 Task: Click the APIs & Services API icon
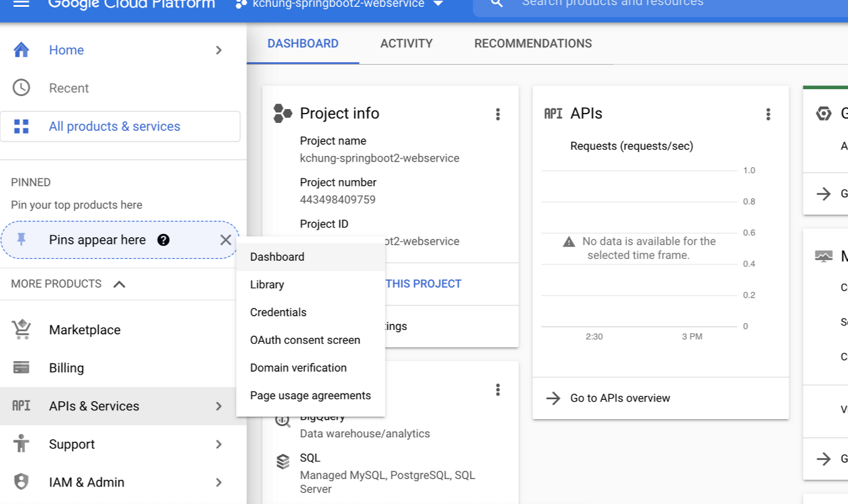(x=21, y=406)
